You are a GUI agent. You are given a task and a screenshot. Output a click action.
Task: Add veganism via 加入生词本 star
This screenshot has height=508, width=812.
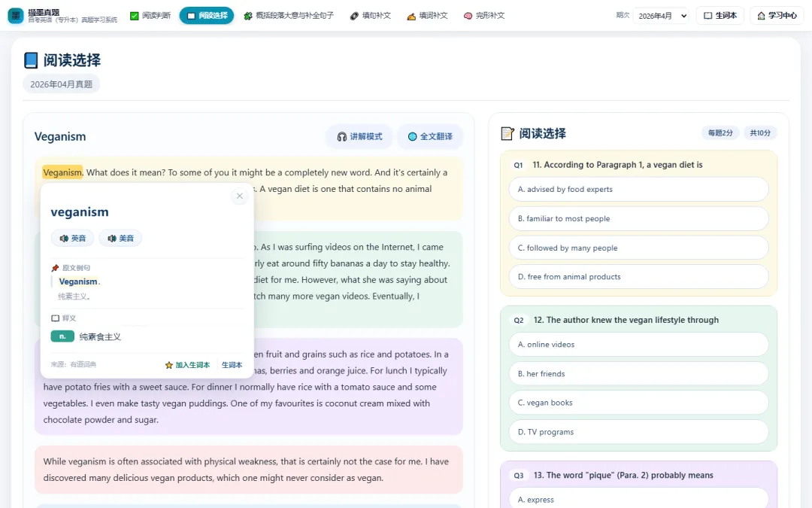coord(187,365)
